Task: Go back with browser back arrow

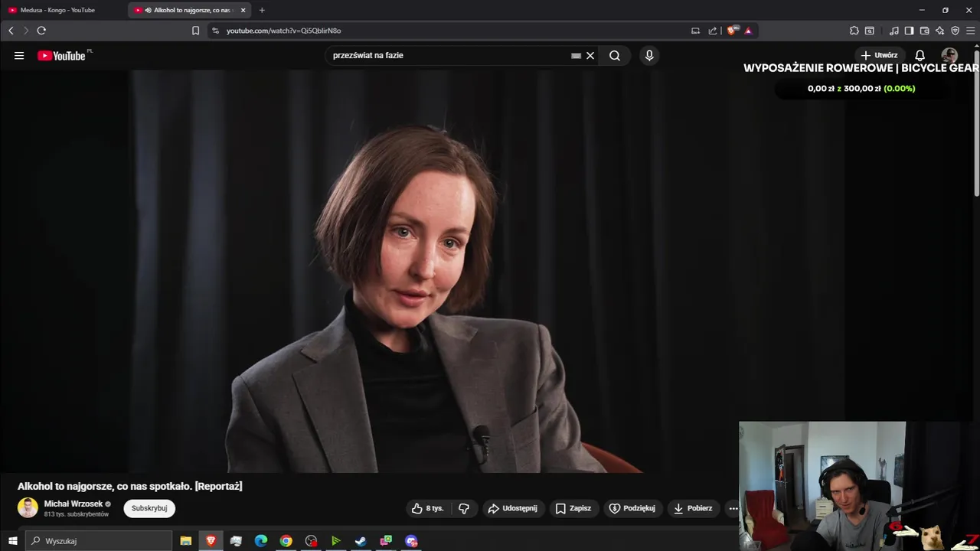Action: (11, 31)
